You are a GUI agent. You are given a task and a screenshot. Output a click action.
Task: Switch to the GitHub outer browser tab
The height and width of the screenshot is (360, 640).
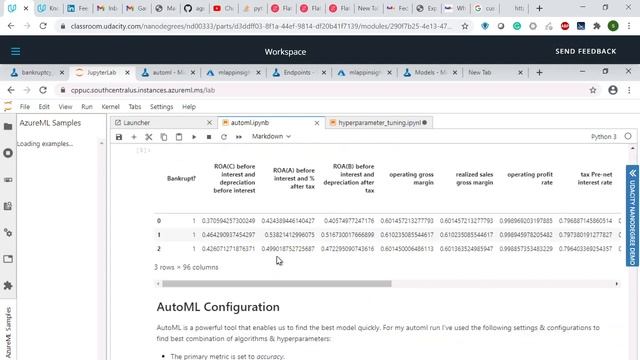pos(194,8)
